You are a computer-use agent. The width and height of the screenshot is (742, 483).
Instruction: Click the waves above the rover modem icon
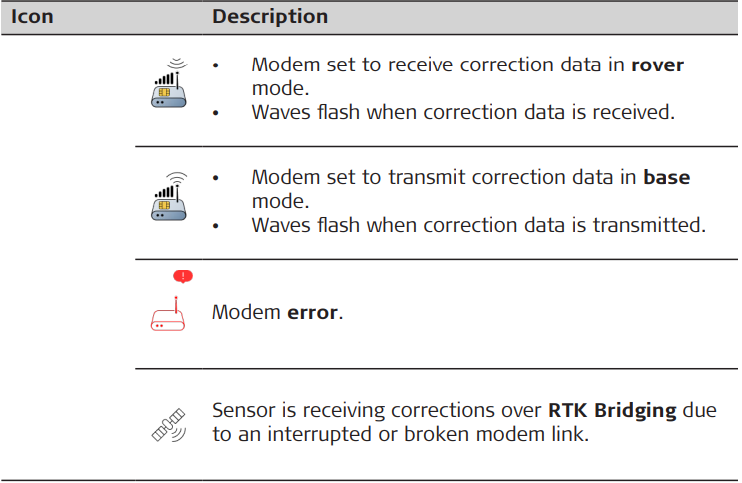tap(176, 64)
